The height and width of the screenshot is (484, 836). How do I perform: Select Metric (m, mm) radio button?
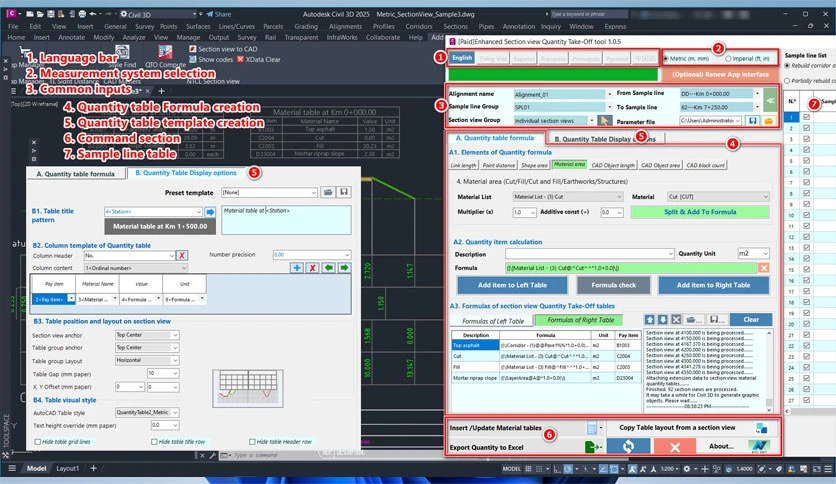(x=666, y=58)
